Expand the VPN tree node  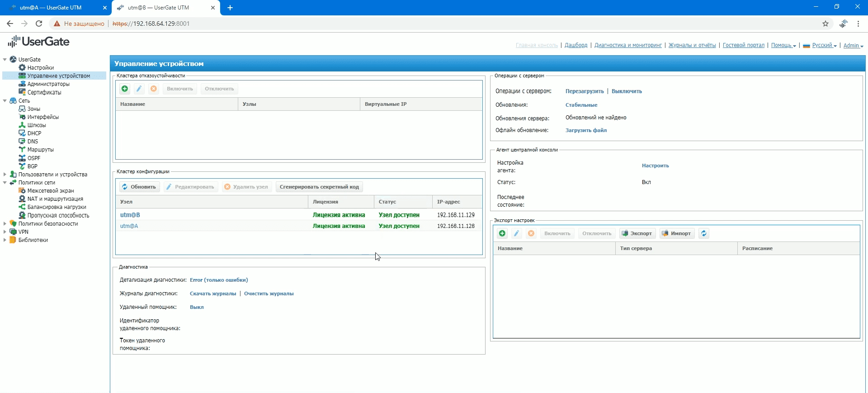click(x=5, y=232)
